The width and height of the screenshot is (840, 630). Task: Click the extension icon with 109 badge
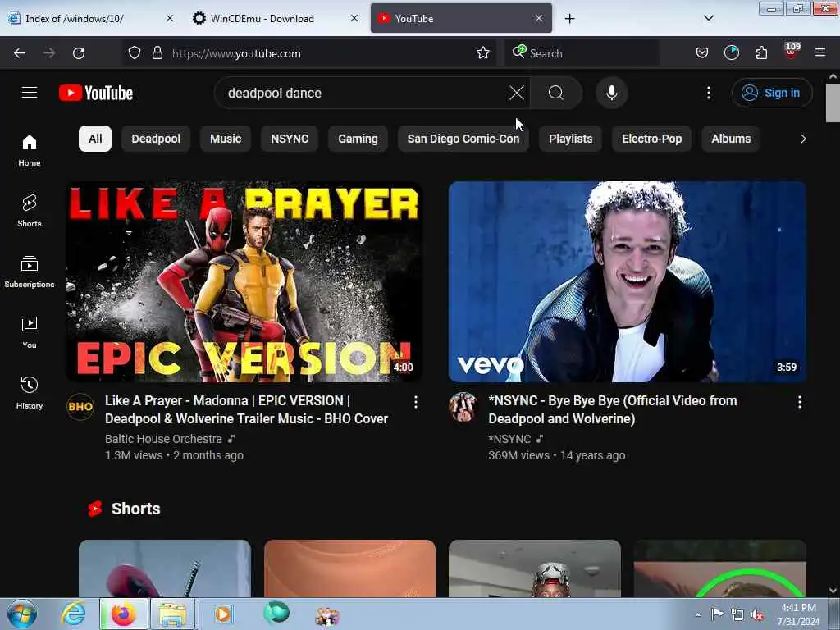[x=792, y=52]
